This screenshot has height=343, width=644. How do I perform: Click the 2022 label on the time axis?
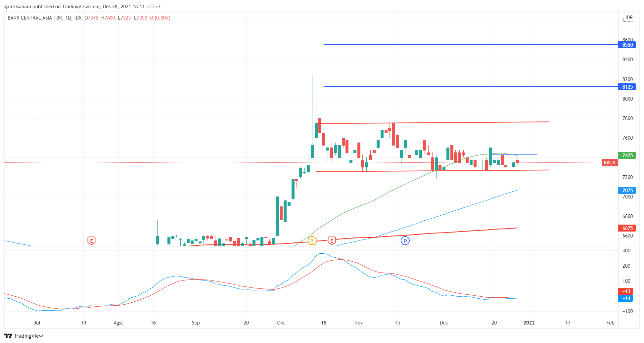[529, 323]
